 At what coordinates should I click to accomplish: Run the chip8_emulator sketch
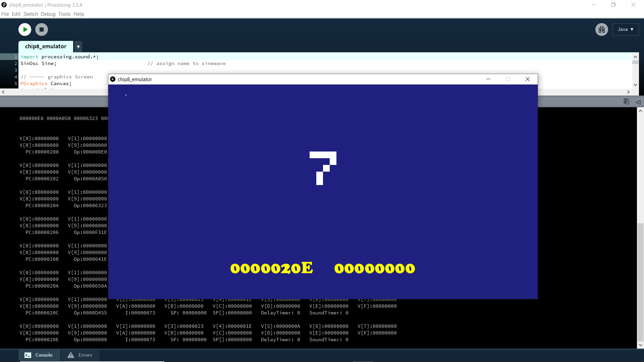(x=24, y=29)
